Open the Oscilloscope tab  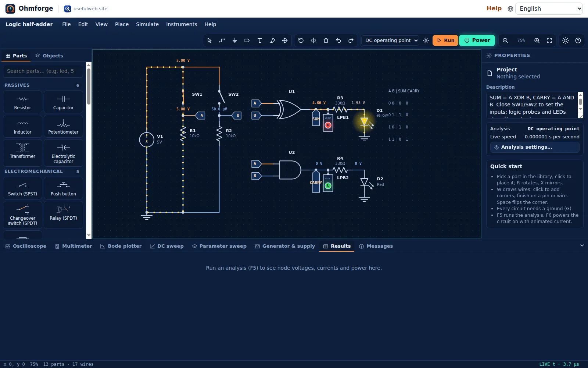[x=26, y=246]
